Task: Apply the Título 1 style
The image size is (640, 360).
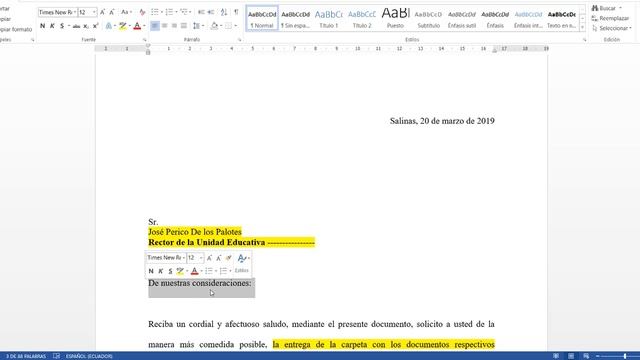Action: (x=329, y=18)
